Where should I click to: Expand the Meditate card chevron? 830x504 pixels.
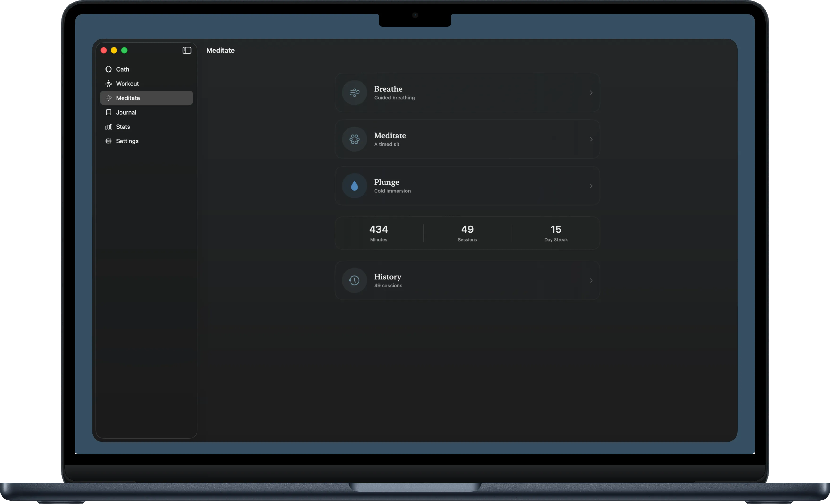pos(591,139)
